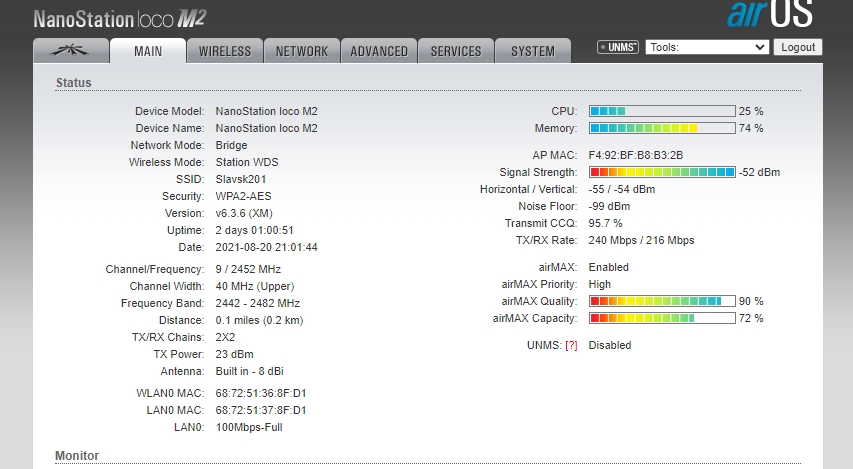This screenshot has width=853, height=469.
Task: Open the ADVANCED tab
Action: click(379, 51)
